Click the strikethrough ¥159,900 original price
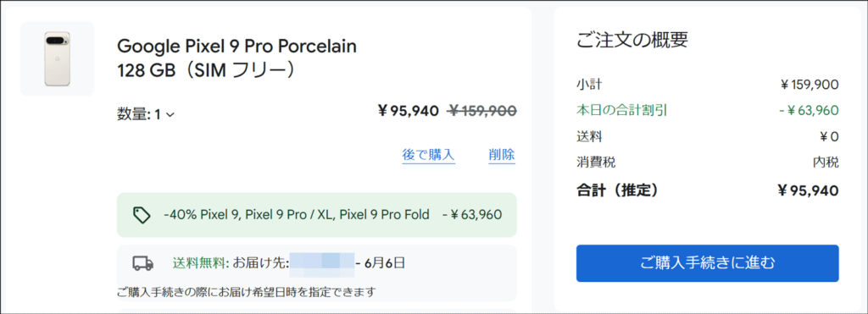This screenshot has width=868, height=314. point(482,112)
